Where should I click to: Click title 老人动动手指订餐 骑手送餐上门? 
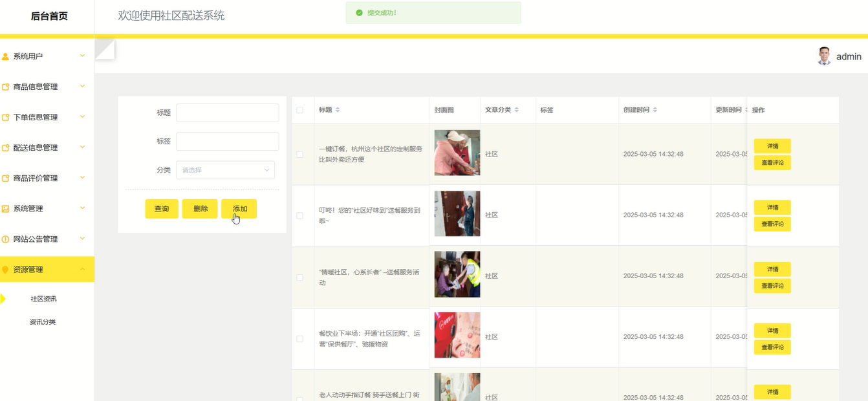pyautogui.click(x=369, y=395)
